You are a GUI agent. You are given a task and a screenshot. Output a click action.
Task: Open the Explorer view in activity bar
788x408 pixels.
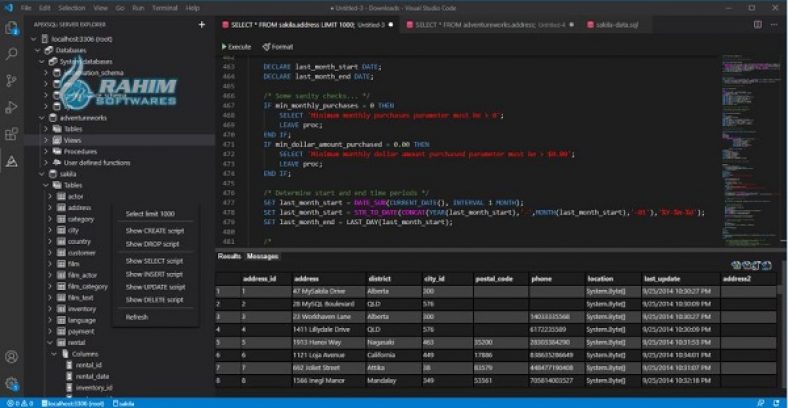tap(11, 27)
